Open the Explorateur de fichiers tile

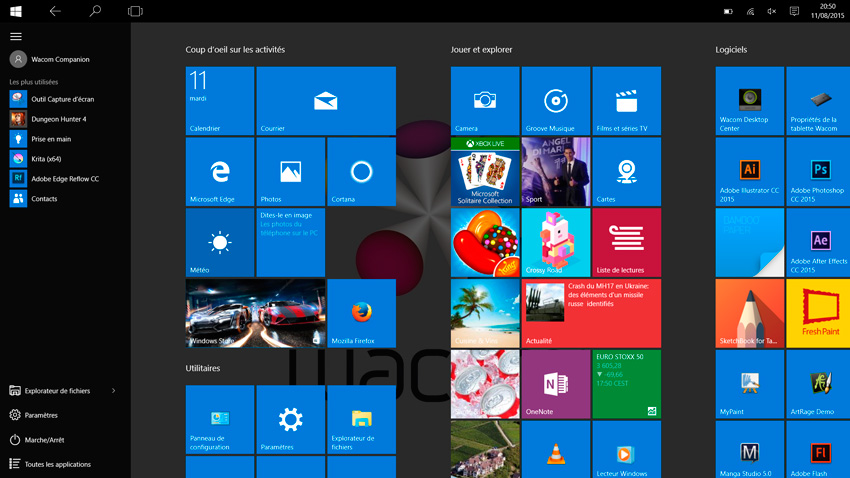[x=362, y=419]
